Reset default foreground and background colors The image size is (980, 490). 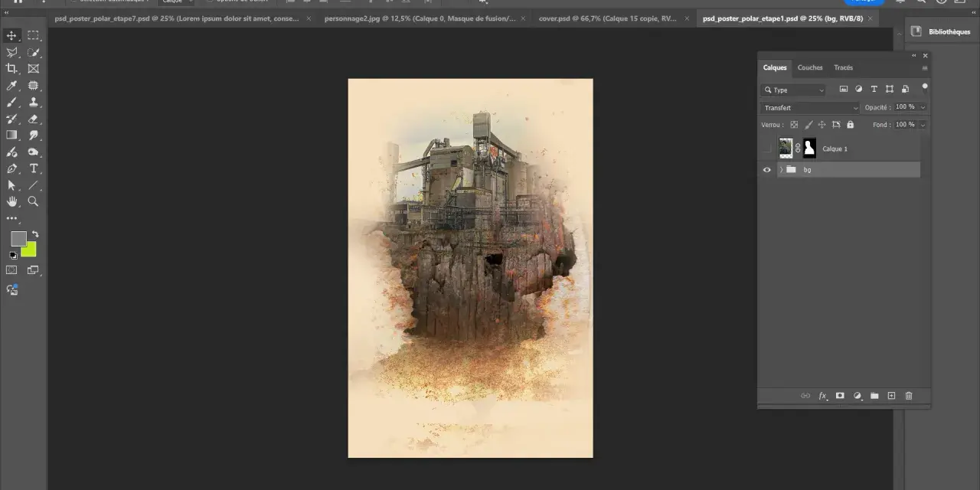[x=13, y=255]
